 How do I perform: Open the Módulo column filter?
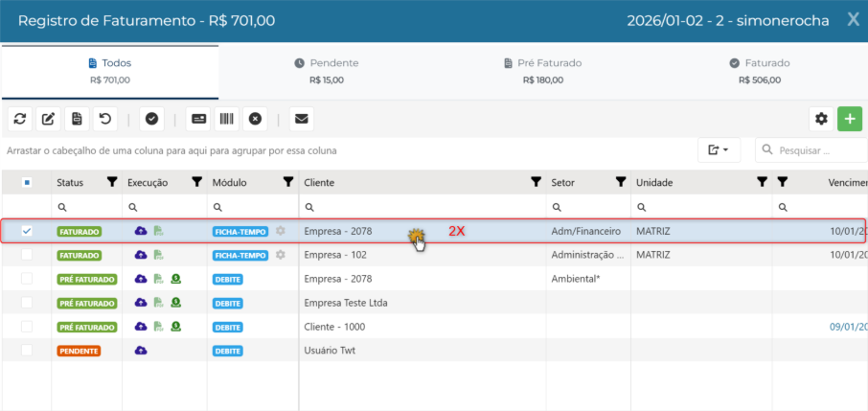[287, 182]
